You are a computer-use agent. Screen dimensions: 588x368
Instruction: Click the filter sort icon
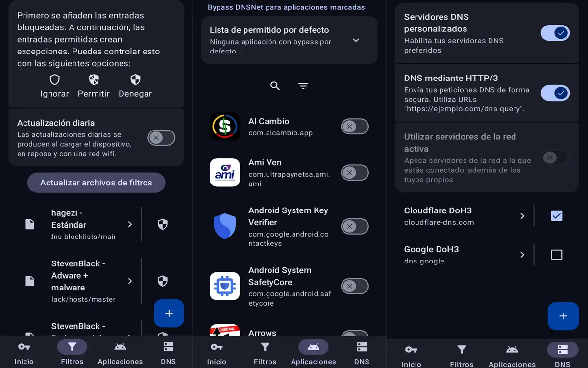(x=303, y=86)
